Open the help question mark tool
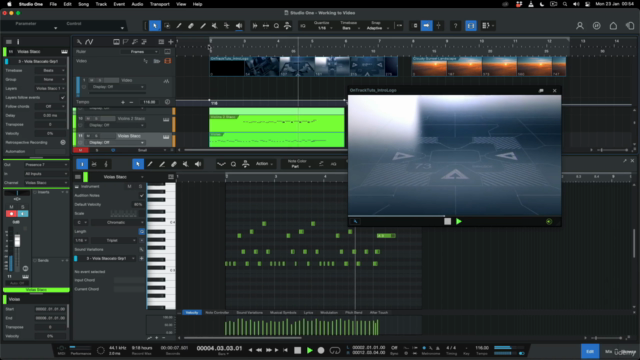The image size is (640, 360). (x=456, y=26)
